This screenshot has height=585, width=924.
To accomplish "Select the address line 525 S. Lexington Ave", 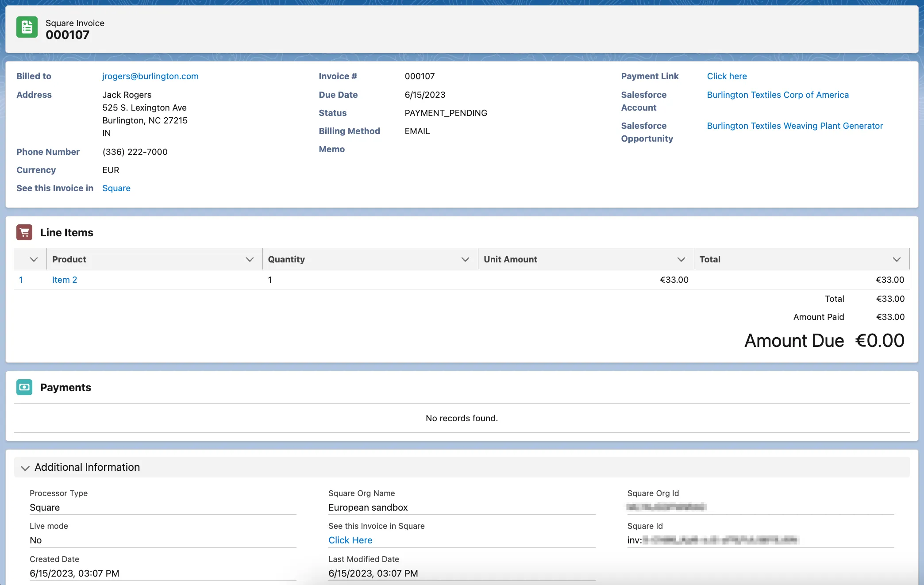I will point(144,108).
